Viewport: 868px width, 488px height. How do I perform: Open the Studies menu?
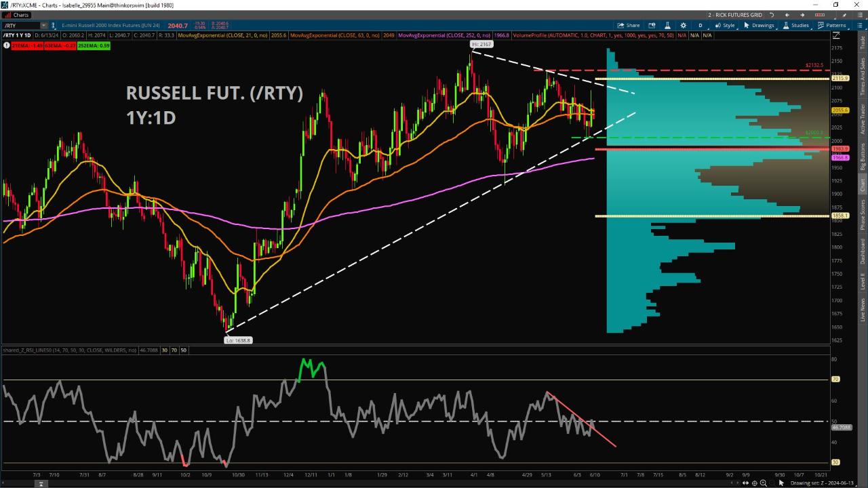pos(795,25)
